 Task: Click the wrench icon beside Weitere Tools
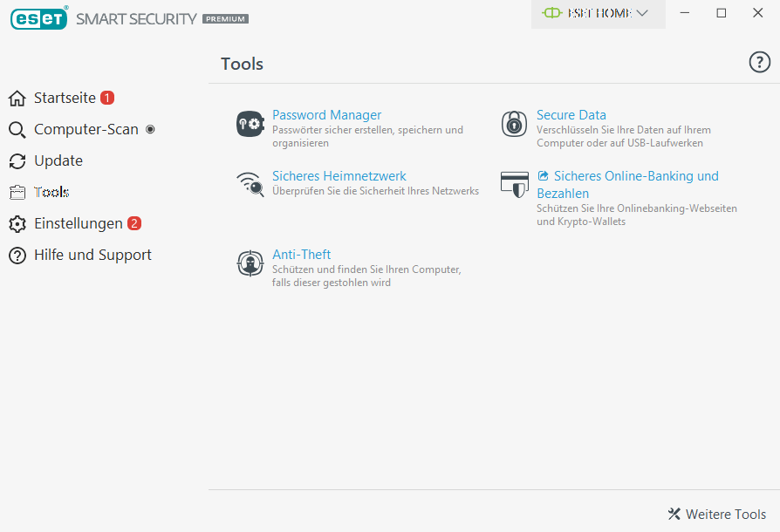click(x=674, y=514)
